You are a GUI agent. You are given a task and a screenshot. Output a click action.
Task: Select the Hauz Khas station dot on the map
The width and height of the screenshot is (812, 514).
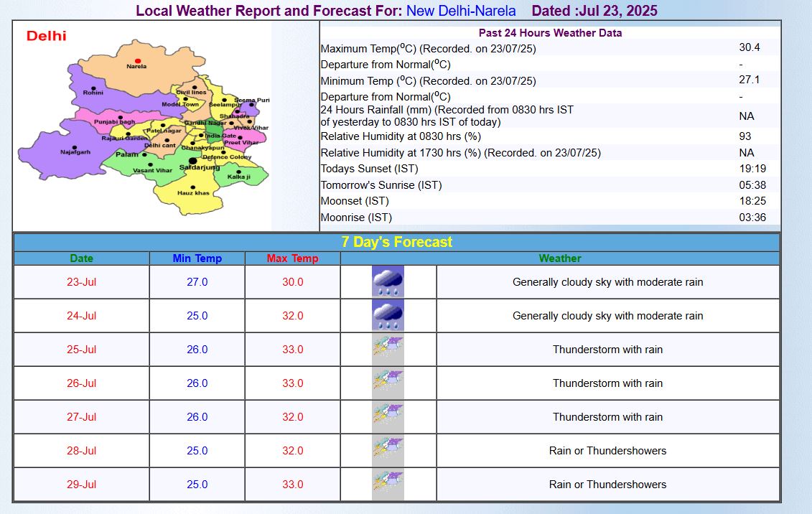(193, 187)
